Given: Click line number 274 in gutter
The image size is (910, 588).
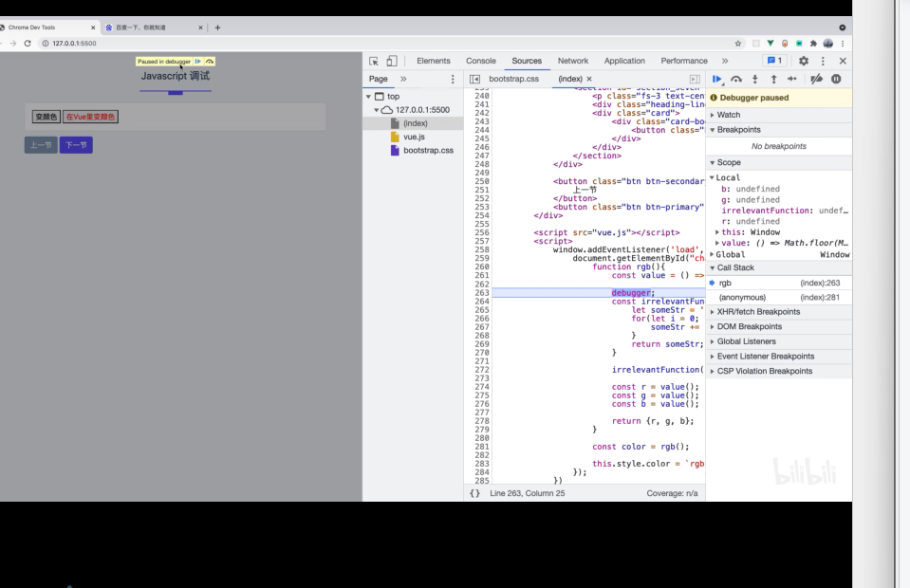Looking at the screenshot, I should (x=482, y=387).
